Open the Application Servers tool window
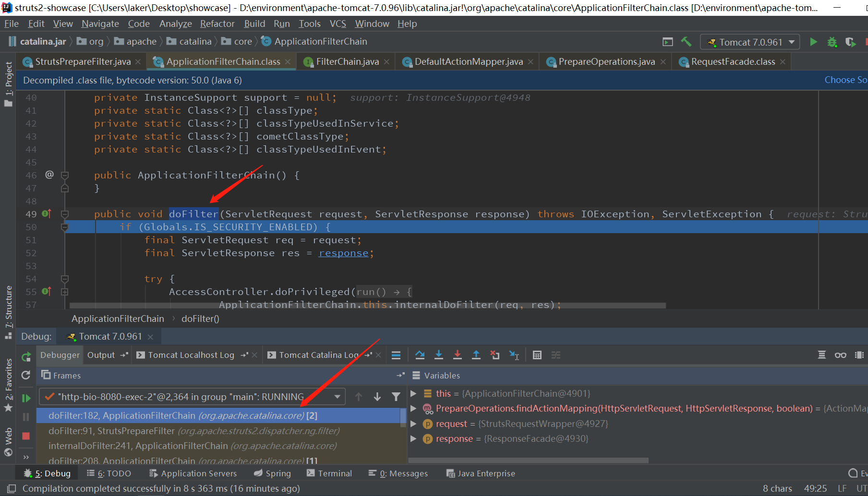This screenshot has height=496, width=868. [193, 473]
